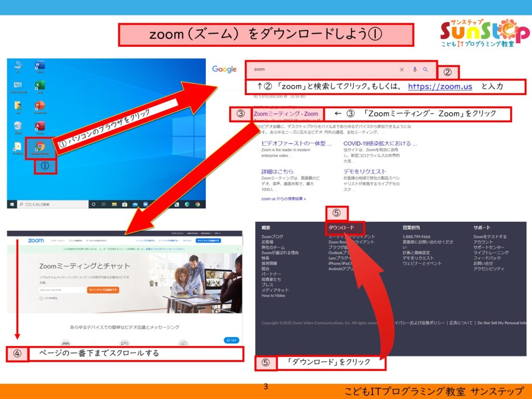Open the '計画と価格設定' footer link
This screenshot has width=532, height=399.
pos(416,253)
